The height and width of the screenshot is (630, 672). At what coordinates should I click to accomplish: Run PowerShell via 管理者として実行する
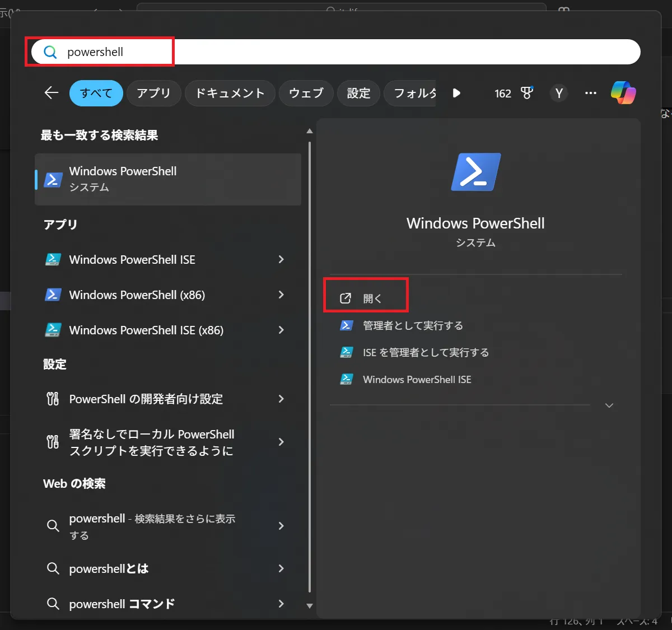point(413,325)
